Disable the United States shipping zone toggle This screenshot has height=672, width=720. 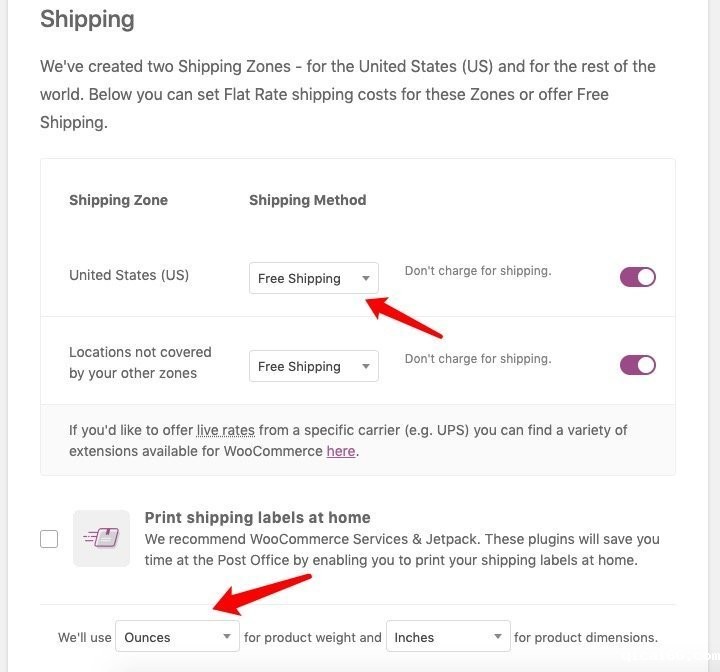click(x=637, y=277)
